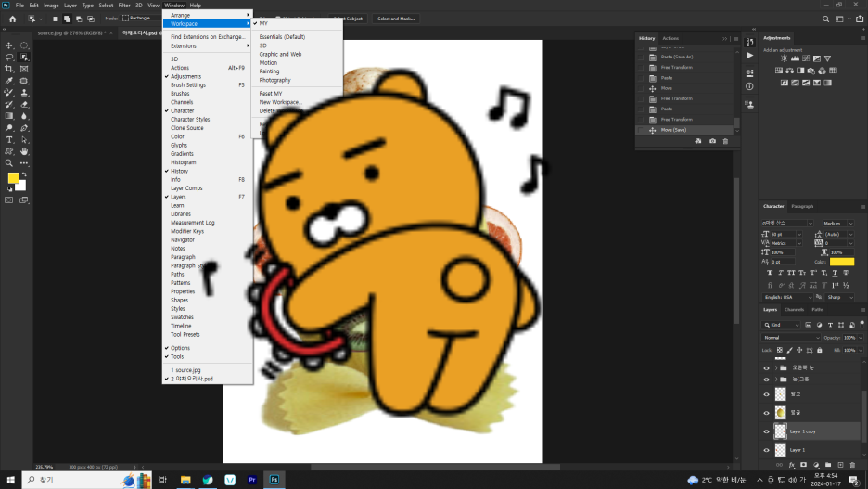Toggle Underline in Character panel

point(835,273)
